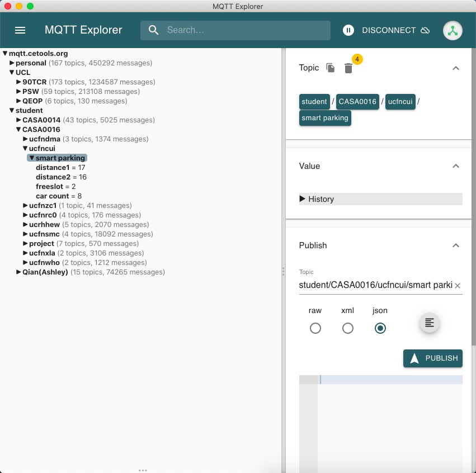Expand the 90TCR topic node

pos(18,82)
